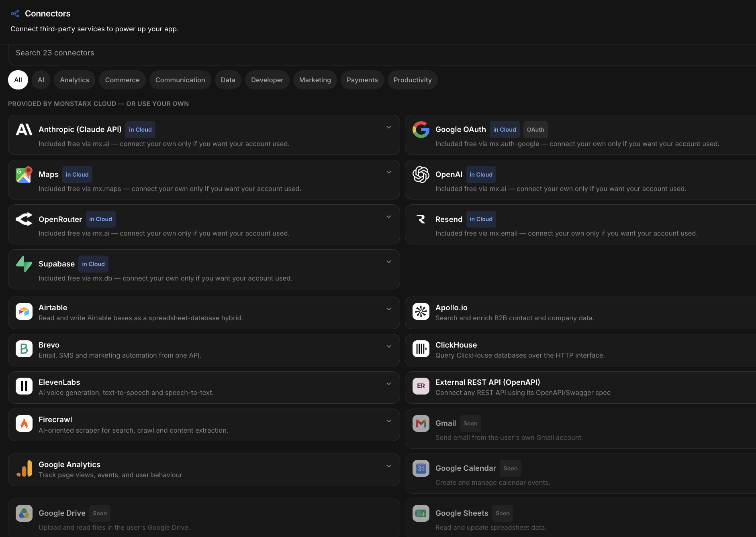Click the Firecrawl flame icon
This screenshot has width=756, height=537.
(24, 423)
